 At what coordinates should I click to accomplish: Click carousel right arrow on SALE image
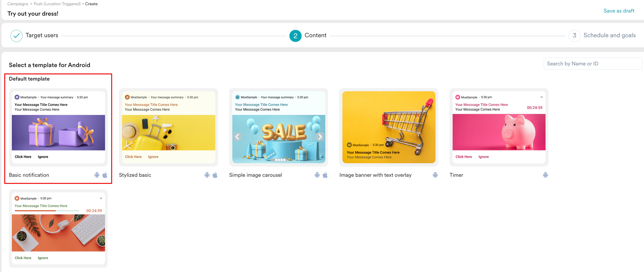[320, 136]
